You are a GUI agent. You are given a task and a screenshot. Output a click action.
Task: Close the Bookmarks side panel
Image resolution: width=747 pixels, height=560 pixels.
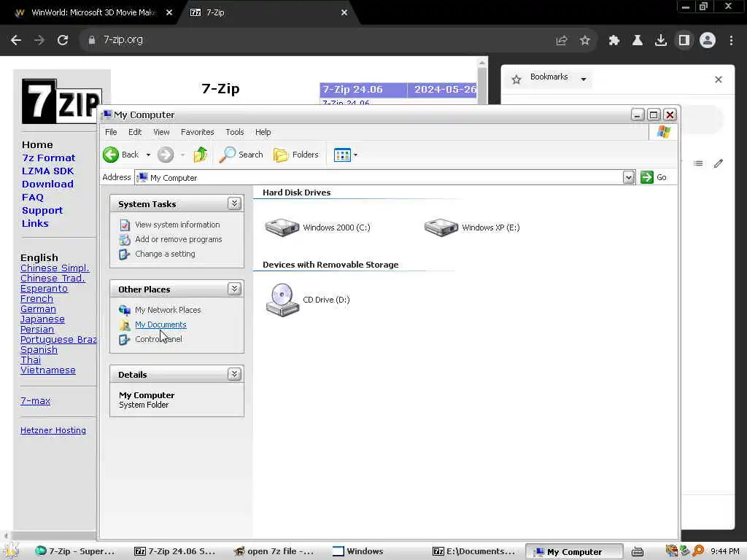(719, 79)
